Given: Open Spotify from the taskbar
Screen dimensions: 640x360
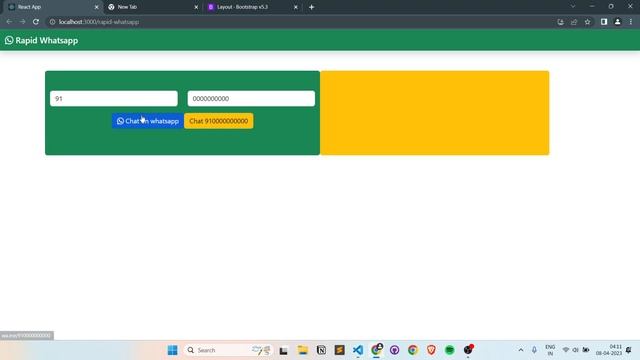Looking at the screenshot, I should [449, 350].
